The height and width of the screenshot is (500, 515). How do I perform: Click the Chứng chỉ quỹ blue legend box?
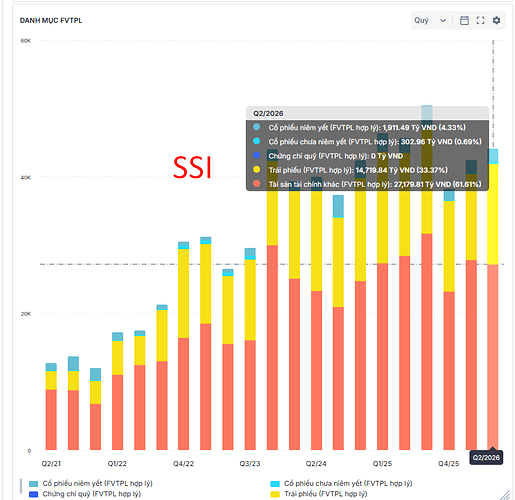tap(33, 494)
